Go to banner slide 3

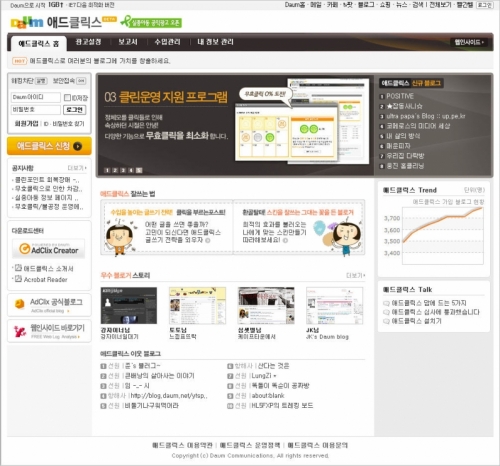click(123, 170)
